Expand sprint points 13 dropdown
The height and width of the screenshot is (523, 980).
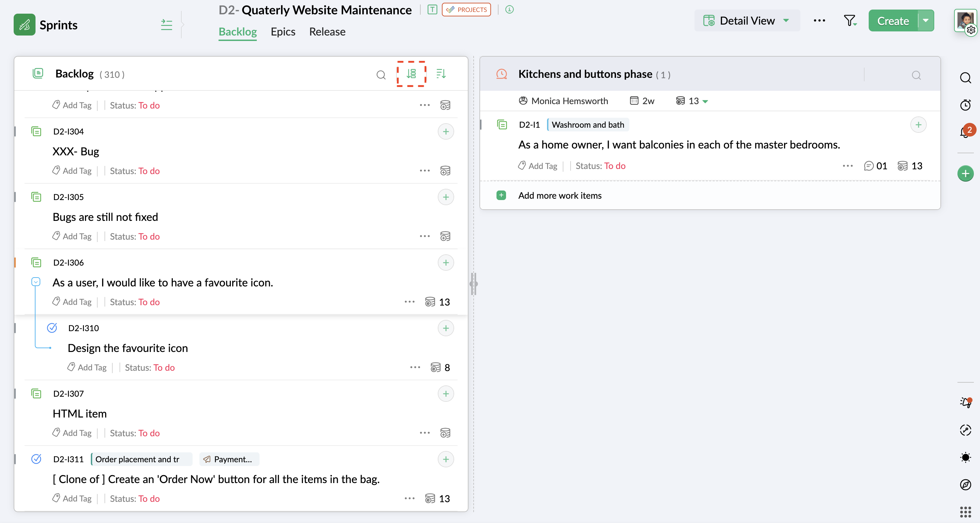(705, 101)
